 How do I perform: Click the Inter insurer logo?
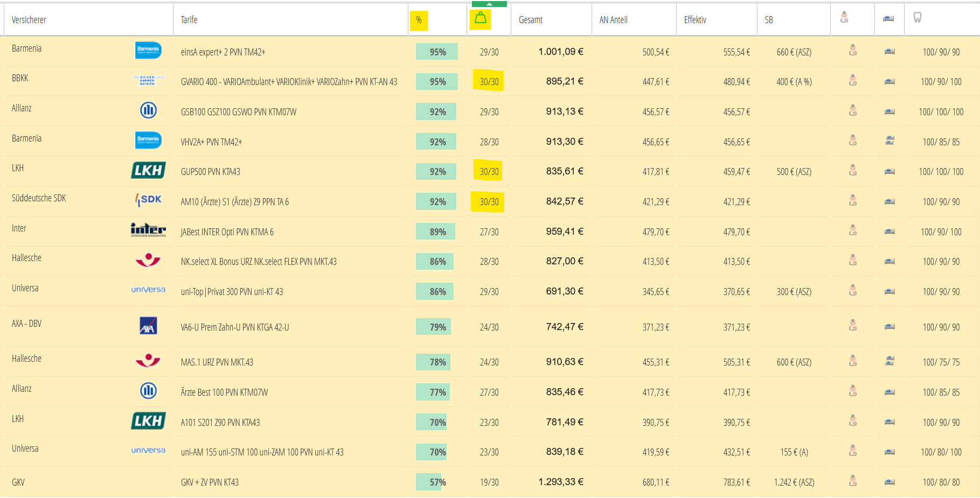[148, 230]
